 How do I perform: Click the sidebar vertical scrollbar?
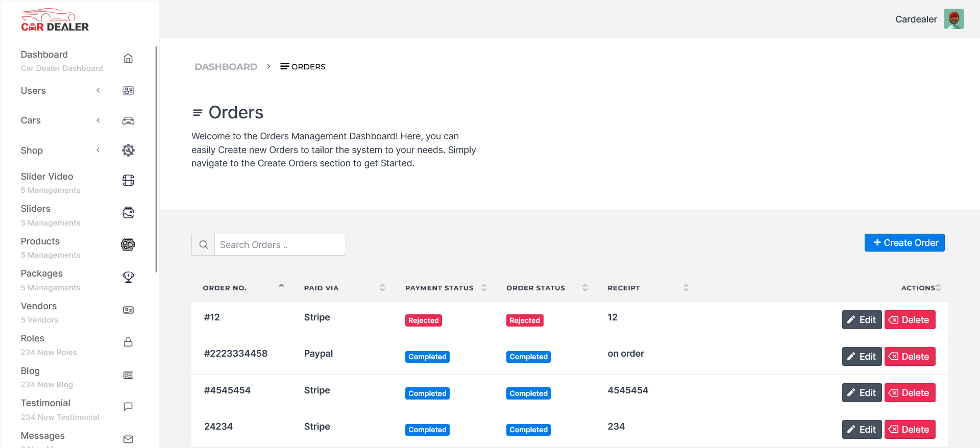click(x=156, y=159)
